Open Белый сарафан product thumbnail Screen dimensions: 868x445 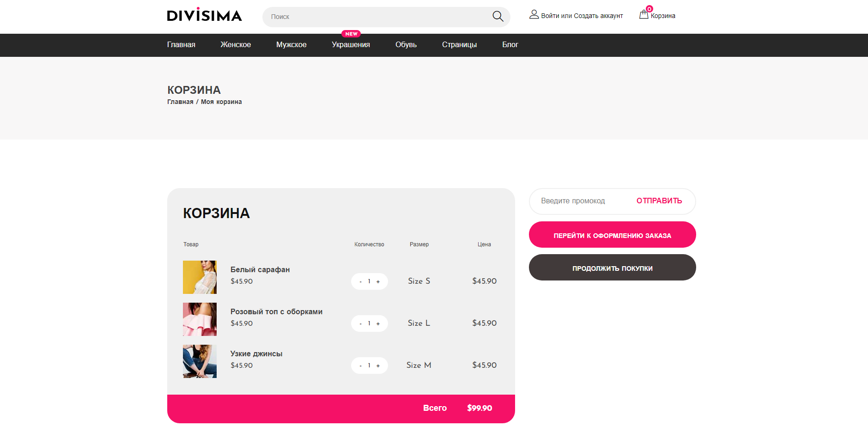point(200,277)
